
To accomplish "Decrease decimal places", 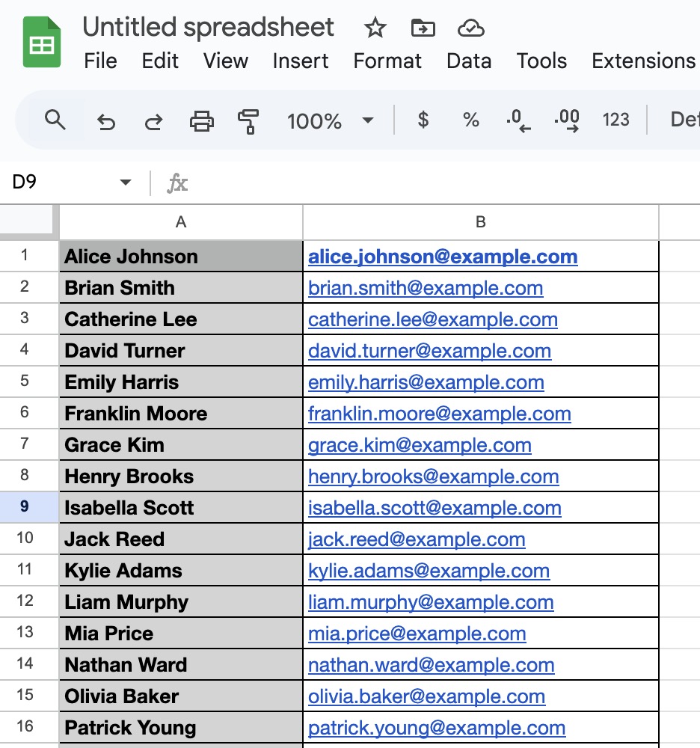I will pyautogui.click(x=518, y=120).
